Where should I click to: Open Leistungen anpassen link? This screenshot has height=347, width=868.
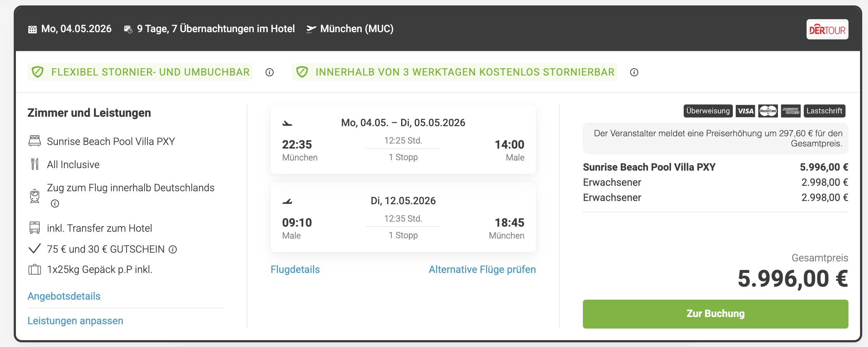click(x=75, y=321)
